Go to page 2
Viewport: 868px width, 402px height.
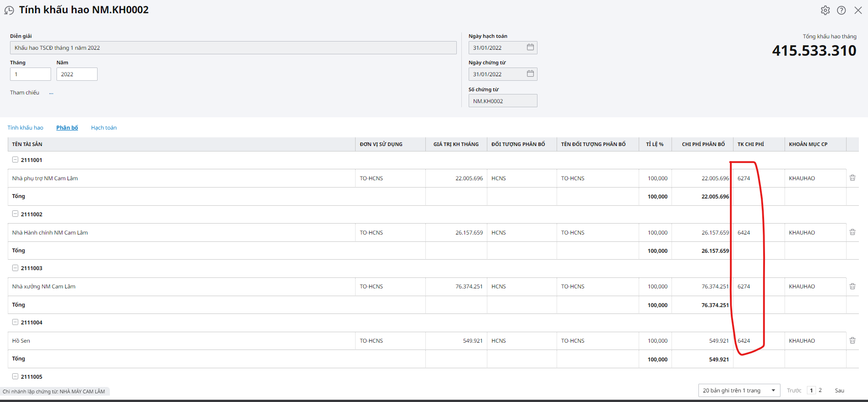click(x=820, y=390)
